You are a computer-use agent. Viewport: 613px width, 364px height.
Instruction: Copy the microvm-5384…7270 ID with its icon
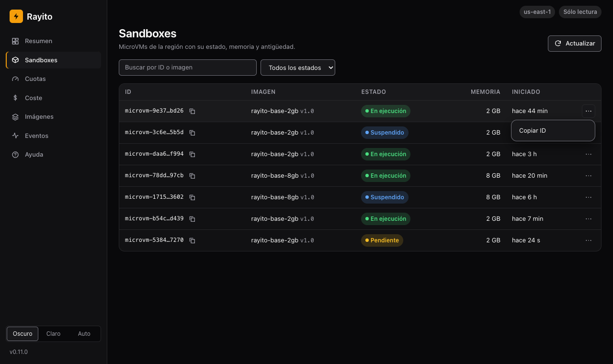[x=192, y=240]
